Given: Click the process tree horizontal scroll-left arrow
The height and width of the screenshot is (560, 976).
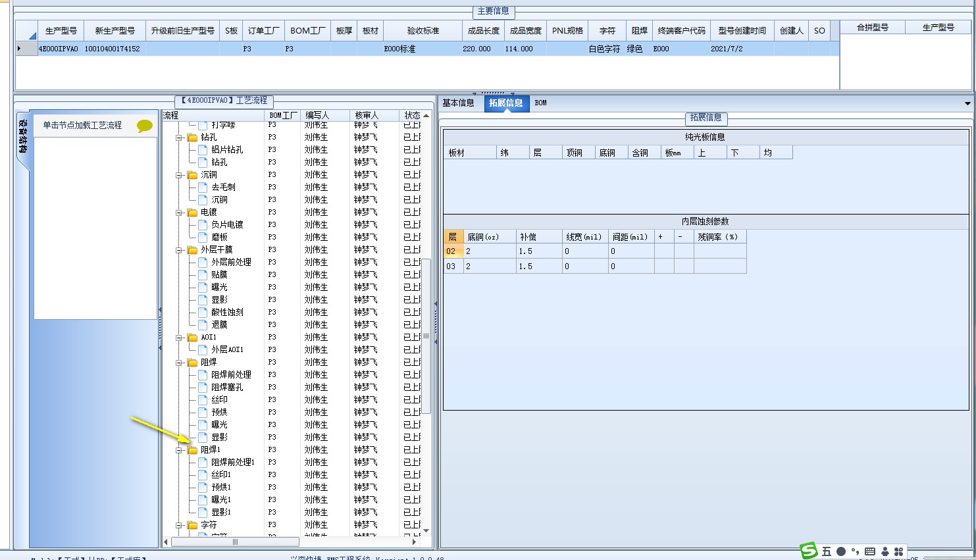Looking at the screenshot, I should 166,542.
